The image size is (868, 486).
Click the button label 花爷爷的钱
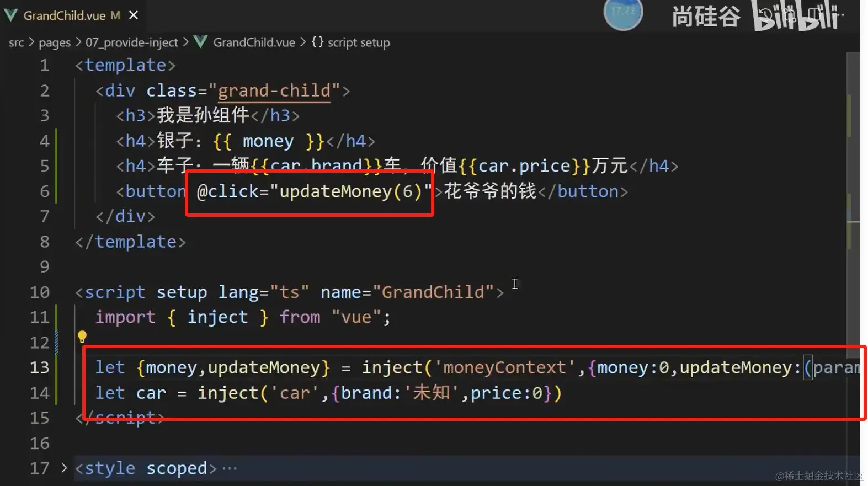(x=490, y=191)
